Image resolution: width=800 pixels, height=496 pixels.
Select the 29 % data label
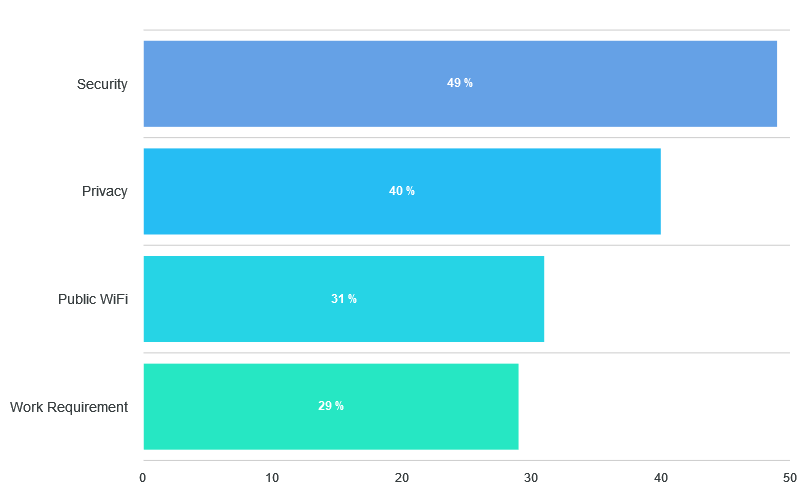coord(331,406)
